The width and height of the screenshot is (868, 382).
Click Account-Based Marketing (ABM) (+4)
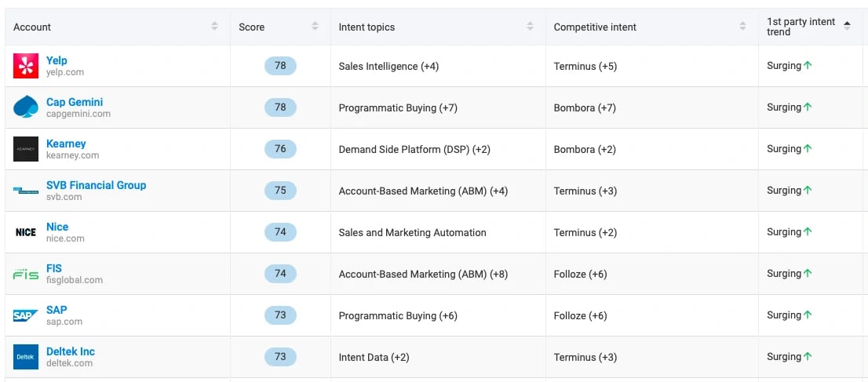pyautogui.click(x=423, y=191)
